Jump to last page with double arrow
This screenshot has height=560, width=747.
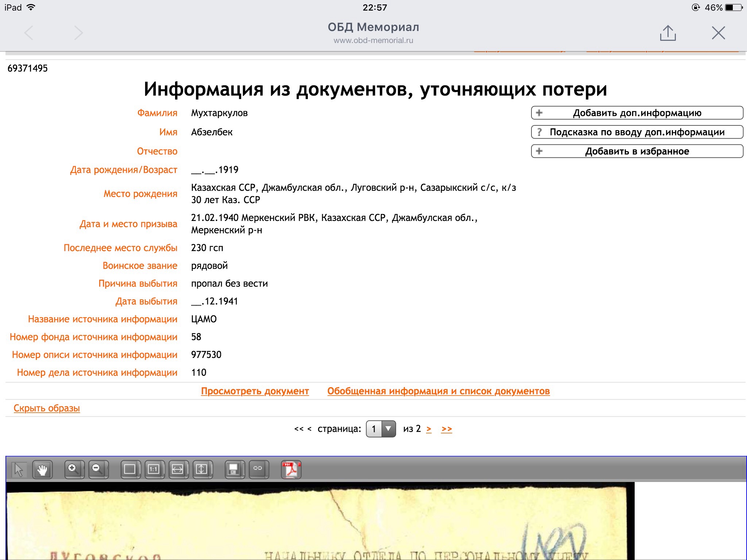[x=447, y=429]
